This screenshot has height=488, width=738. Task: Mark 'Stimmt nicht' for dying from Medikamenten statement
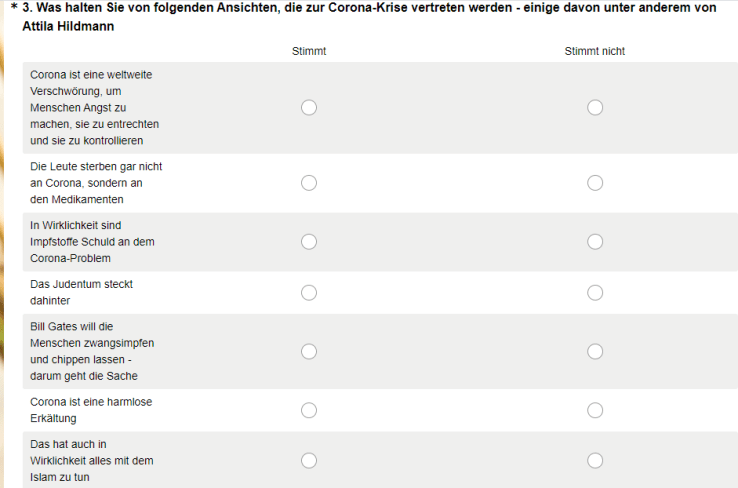pos(595,183)
